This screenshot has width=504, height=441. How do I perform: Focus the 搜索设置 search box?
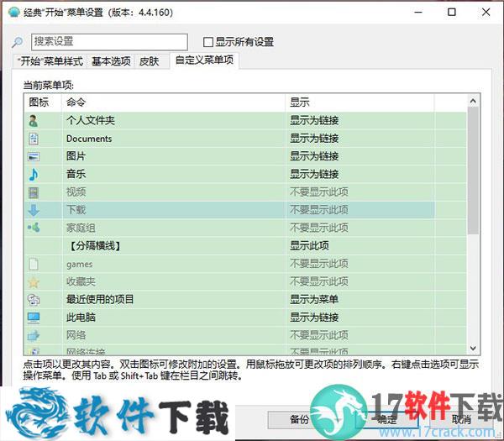point(109,42)
